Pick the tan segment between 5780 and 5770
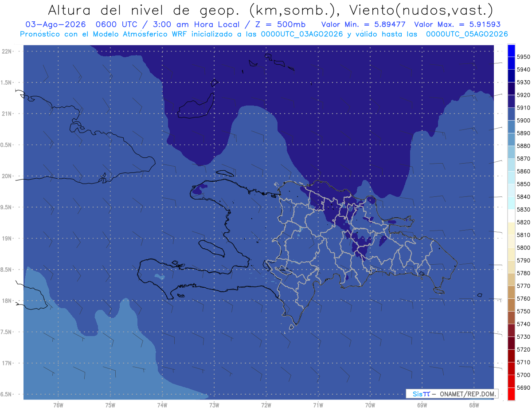The height and width of the screenshot is (411, 532). click(511, 280)
